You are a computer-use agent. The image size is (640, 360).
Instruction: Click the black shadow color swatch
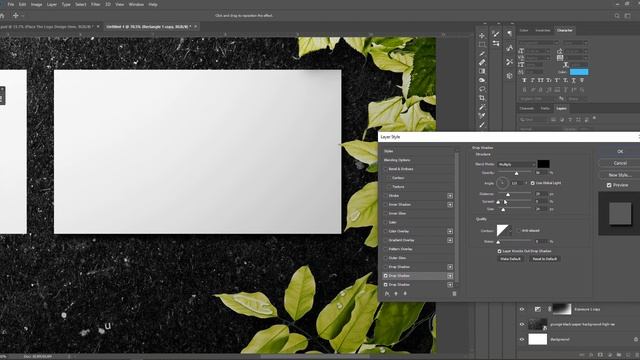point(543,164)
